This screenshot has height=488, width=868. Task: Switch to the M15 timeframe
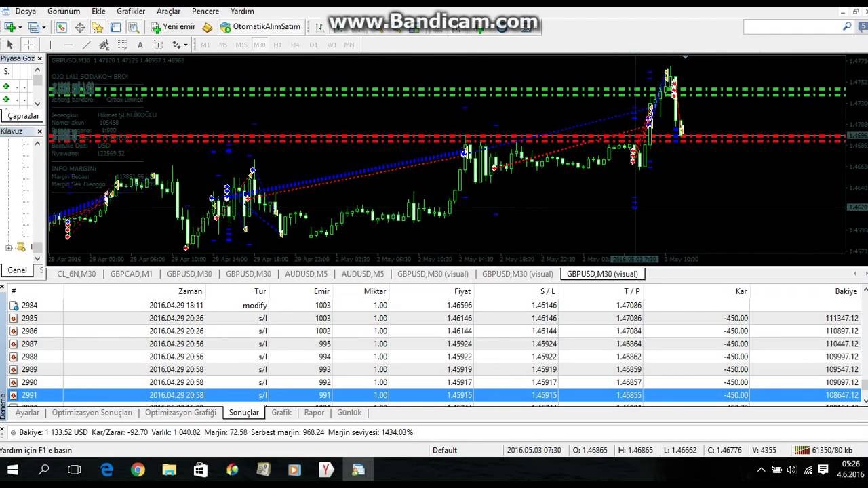pos(241,45)
